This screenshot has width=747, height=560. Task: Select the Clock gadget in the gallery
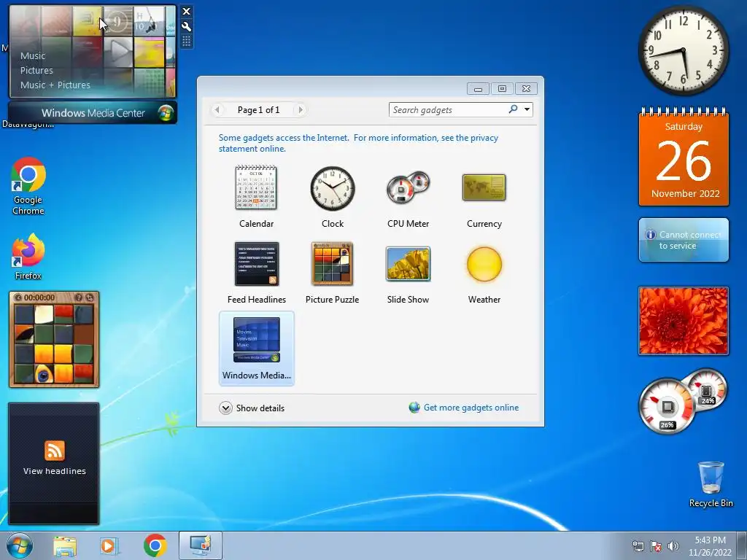[x=333, y=197]
